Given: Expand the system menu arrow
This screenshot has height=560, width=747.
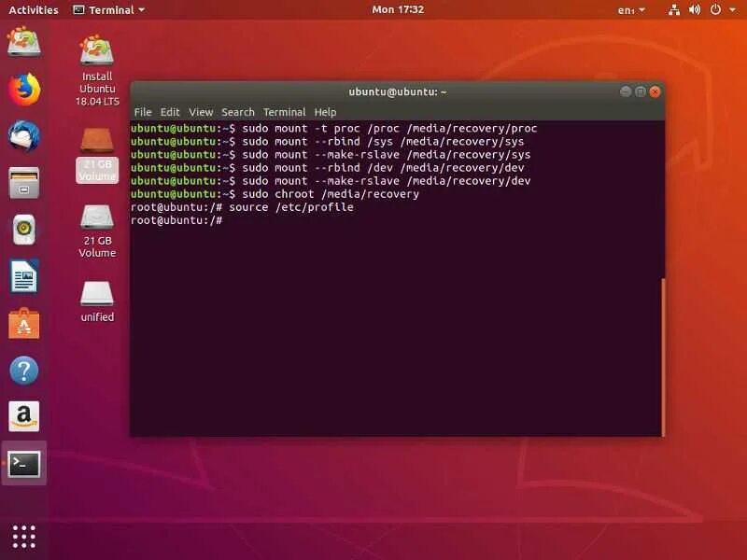Looking at the screenshot, I should click(733, 9).
